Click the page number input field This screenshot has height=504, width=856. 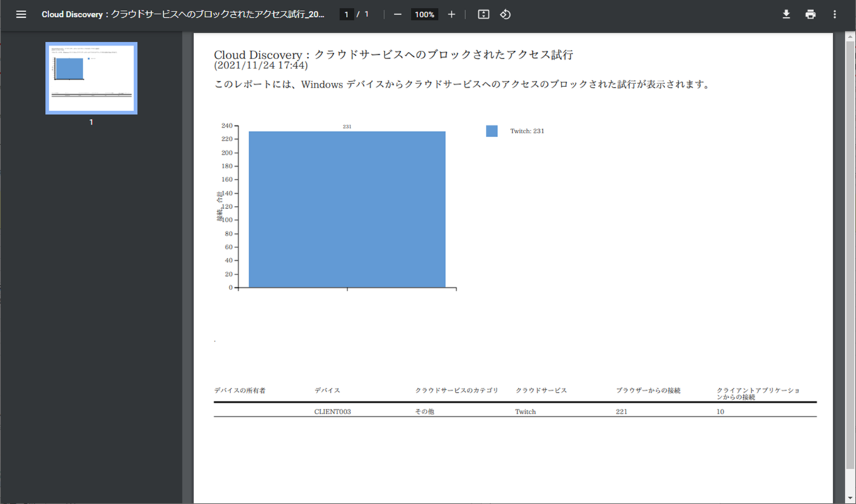345,14
